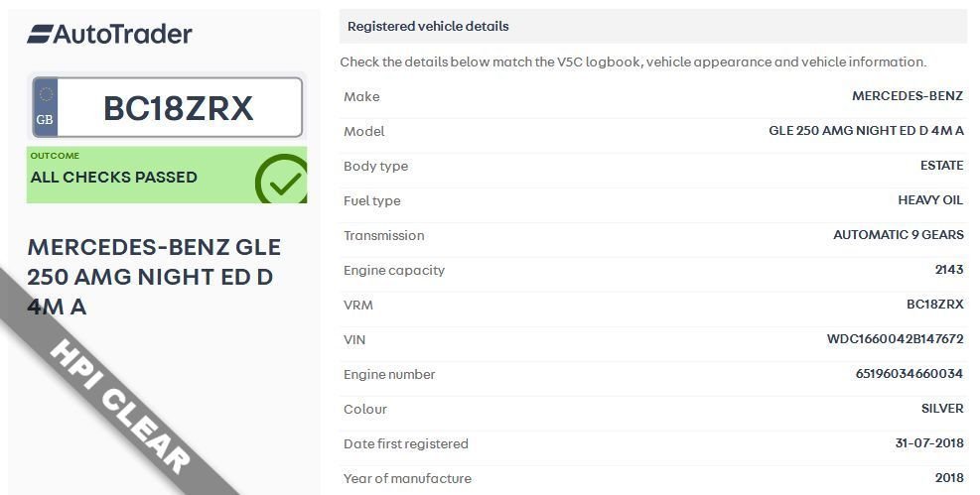Image resolution: width=980 pixels, height=495 pixels.
Task: Click the Body type ESTATE value
Action: (x=941, y=166)
